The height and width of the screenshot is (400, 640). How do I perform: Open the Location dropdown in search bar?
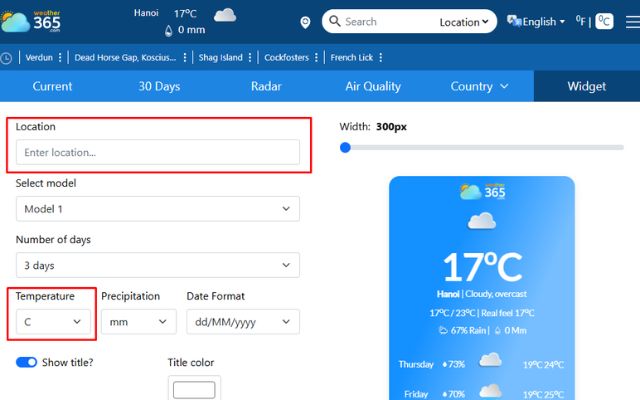point(464,22)
